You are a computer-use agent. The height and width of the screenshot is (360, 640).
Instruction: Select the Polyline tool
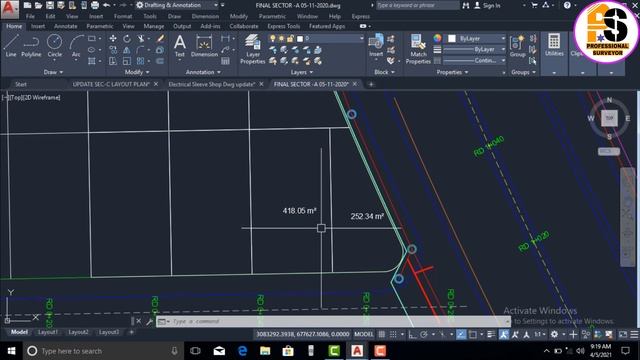tap(31, 45)
